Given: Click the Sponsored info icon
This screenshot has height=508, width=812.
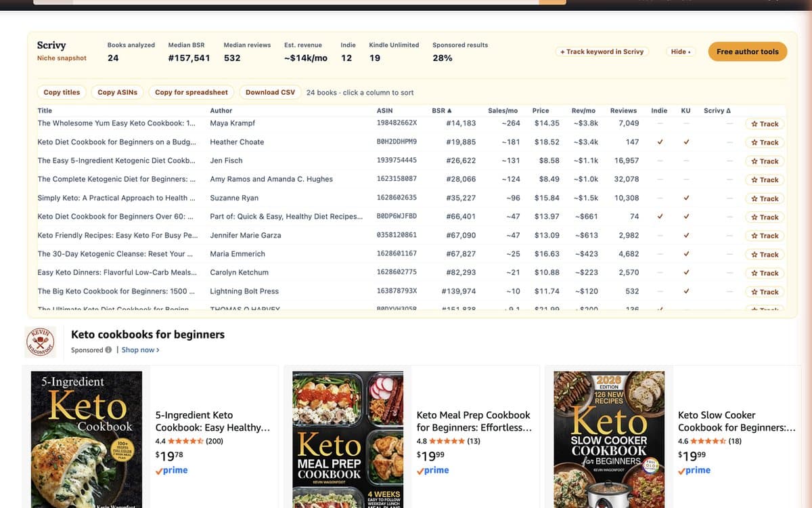Looking at the screenshot, I should click(x=108, y=350).
